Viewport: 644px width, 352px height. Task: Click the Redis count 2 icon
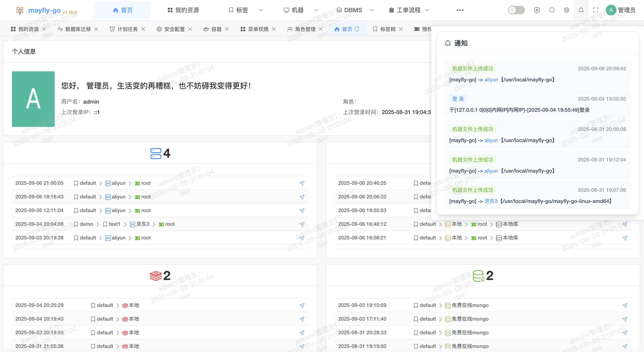(156, 276)
